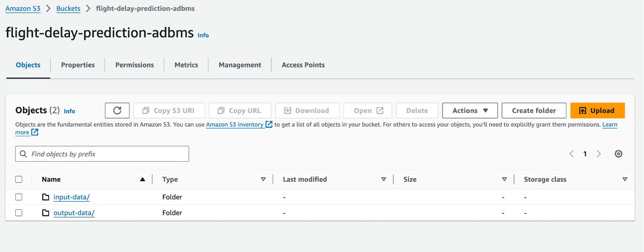Screen dimensions: 644x252
Task: Click Folder type cell in input-data/ row
Action: pos(172,197)
